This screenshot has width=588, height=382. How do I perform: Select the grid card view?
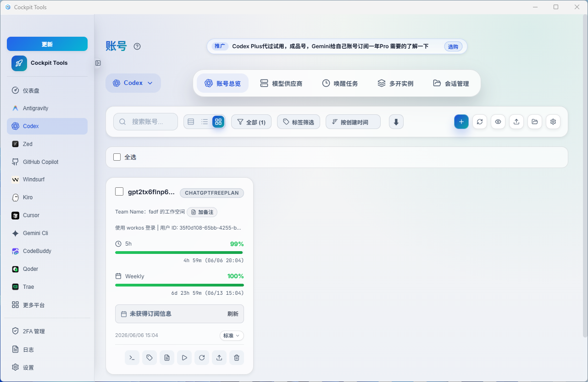[x=218, y=122]
